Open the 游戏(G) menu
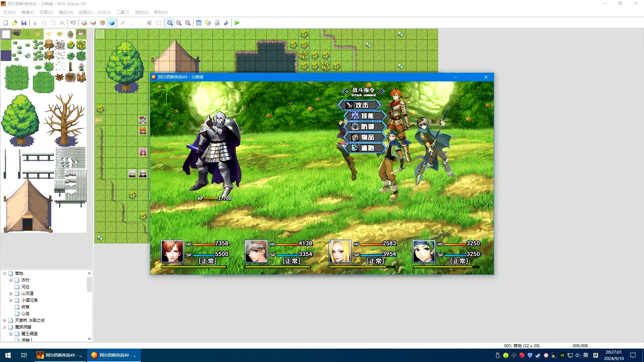 click(141, 12)
